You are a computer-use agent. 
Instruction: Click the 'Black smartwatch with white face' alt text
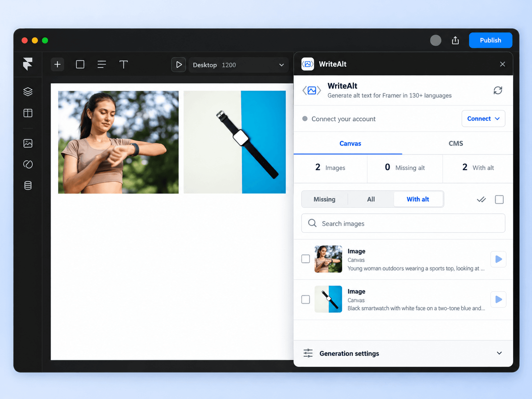416,308
